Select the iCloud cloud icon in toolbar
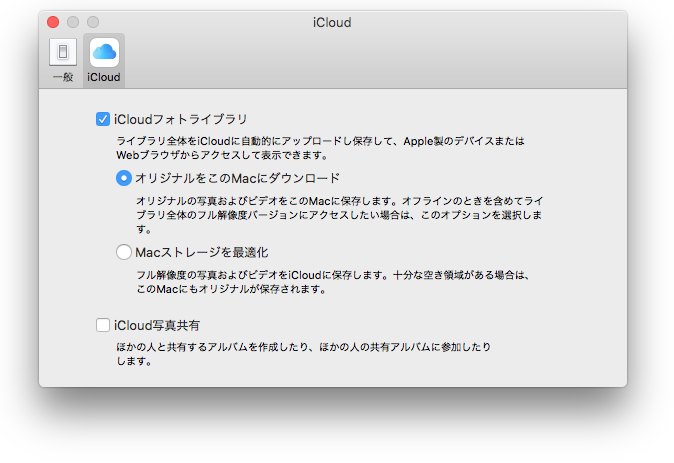The height and width of the screenshot is (463, 674). click(x=104, y=53)
